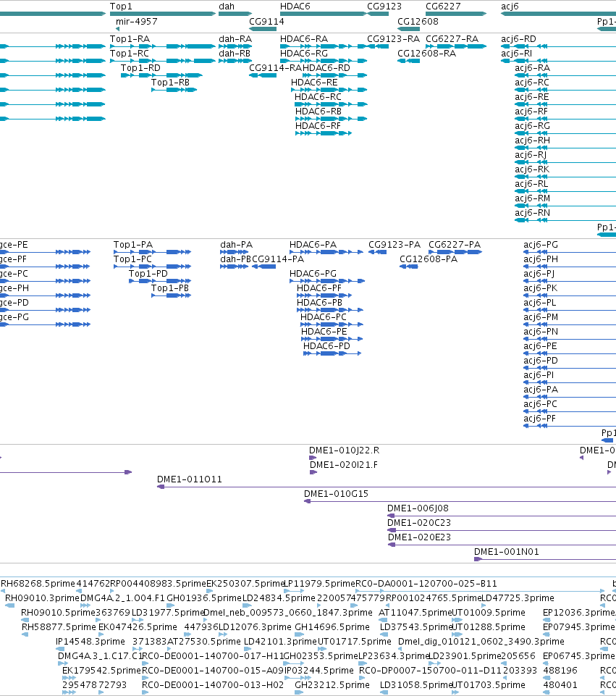Image resolution: width=616 pixels, height=696 pixels.
Task: Select the Top1 gene span bar
Action: (163, 14)
